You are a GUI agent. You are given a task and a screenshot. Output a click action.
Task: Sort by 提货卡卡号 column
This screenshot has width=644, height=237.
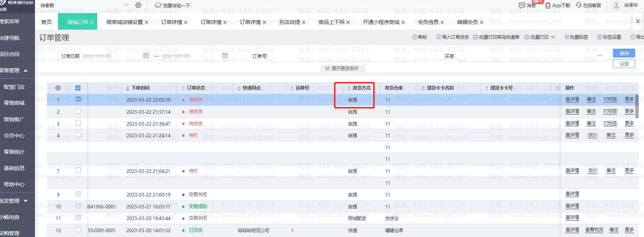tap(487, 88)
